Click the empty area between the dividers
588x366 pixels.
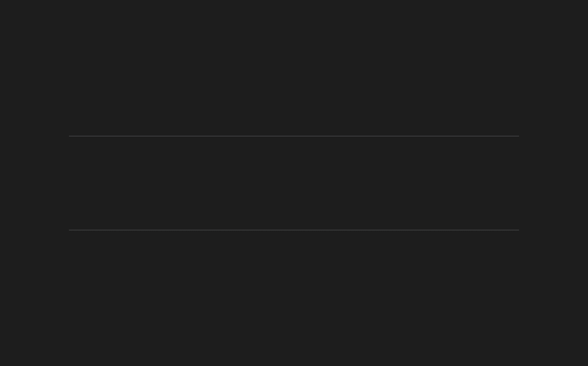294,183
